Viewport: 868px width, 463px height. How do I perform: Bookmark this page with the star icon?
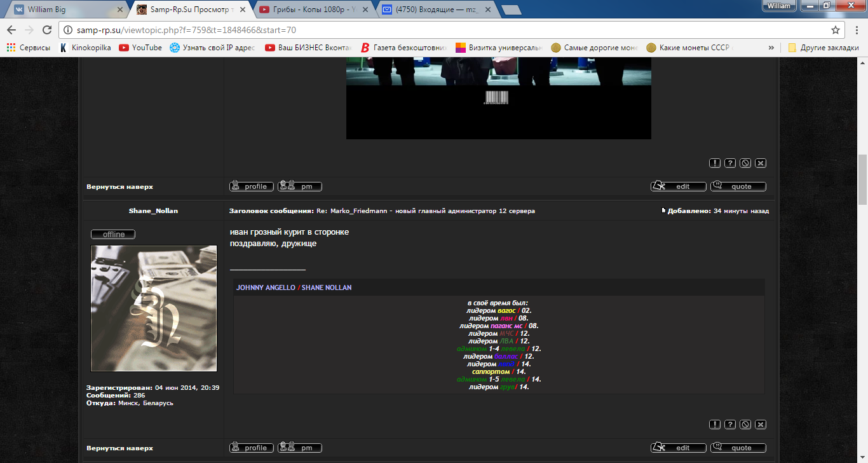pos(836,30)
